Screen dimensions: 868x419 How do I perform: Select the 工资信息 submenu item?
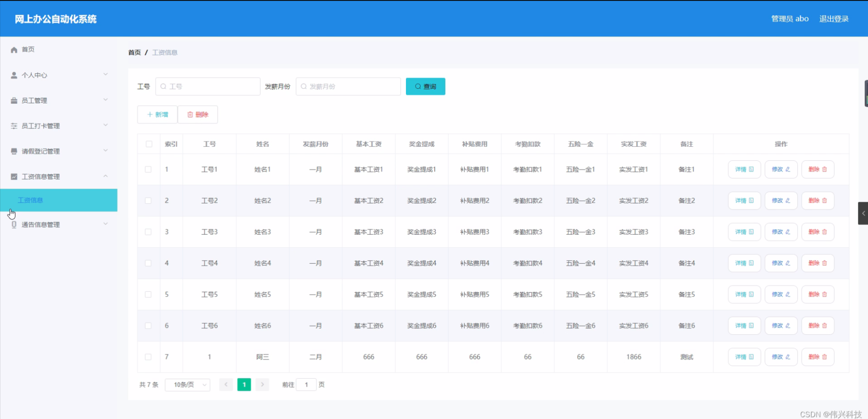(59, 200)
